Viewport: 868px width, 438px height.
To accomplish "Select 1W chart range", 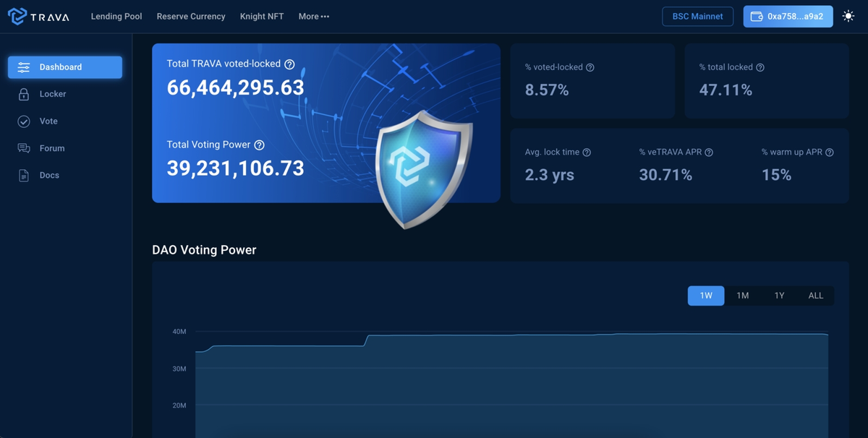I will click(706, 296).
